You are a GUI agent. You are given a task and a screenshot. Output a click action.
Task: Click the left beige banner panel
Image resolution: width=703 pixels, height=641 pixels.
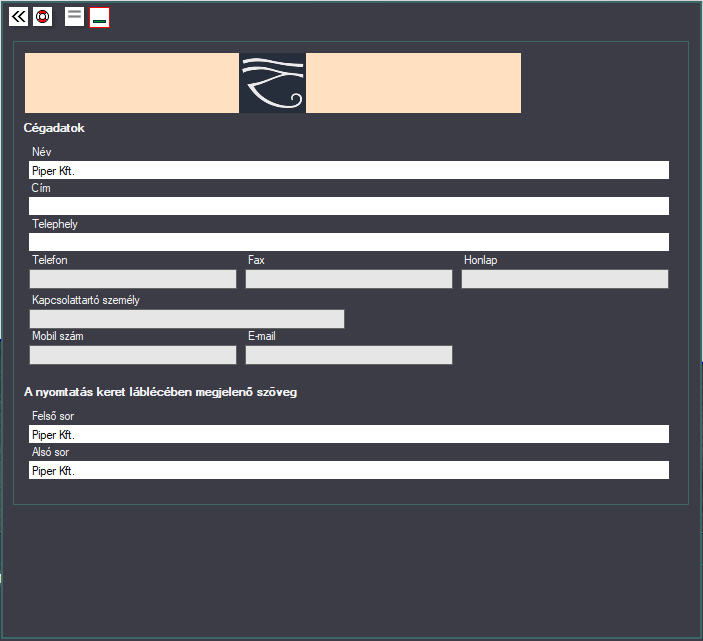(x=132, y=83)
